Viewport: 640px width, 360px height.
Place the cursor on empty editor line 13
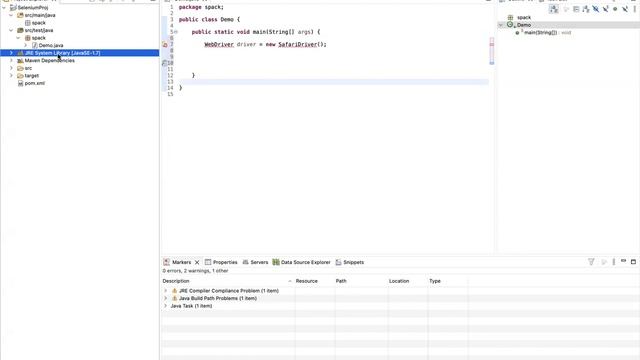333,82
